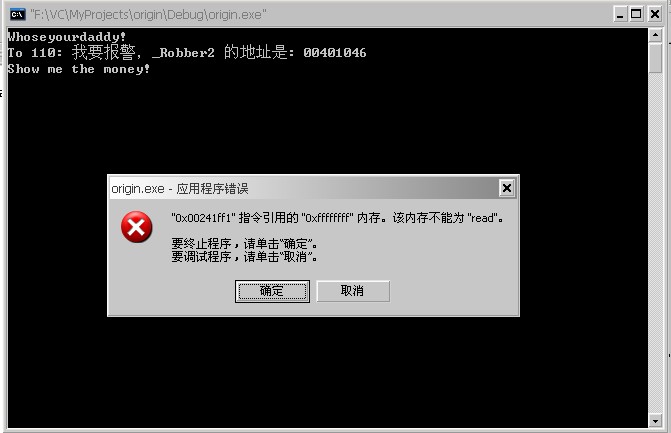This screenshot has width=671, height=433.
Task: Click the 应用程序错误 dialog title bar
Action: (305, 188)
